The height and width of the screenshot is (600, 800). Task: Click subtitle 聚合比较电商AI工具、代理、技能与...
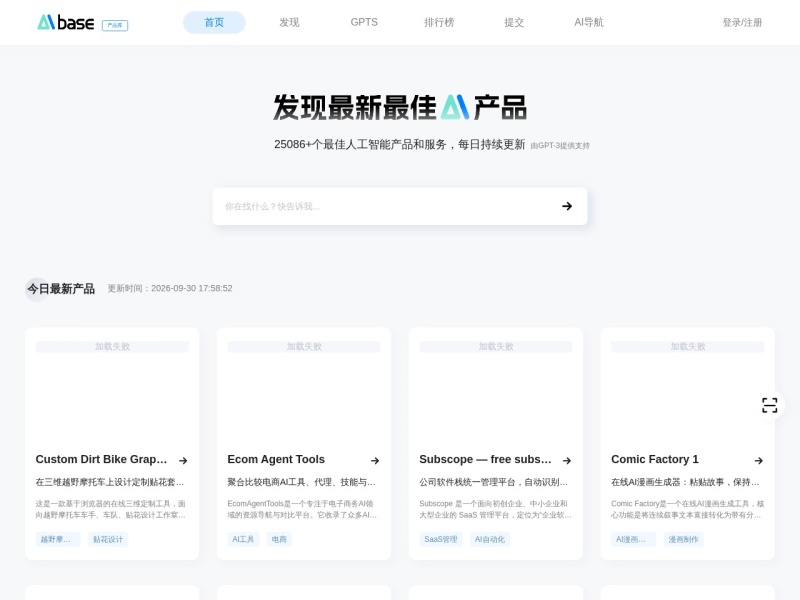tap(302, 482)
